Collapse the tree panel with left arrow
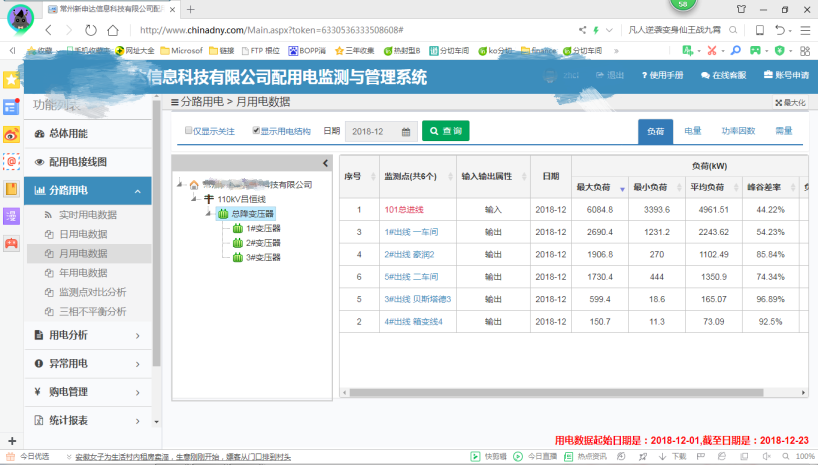This screenshot has width=818, height=465. (325, 163)
